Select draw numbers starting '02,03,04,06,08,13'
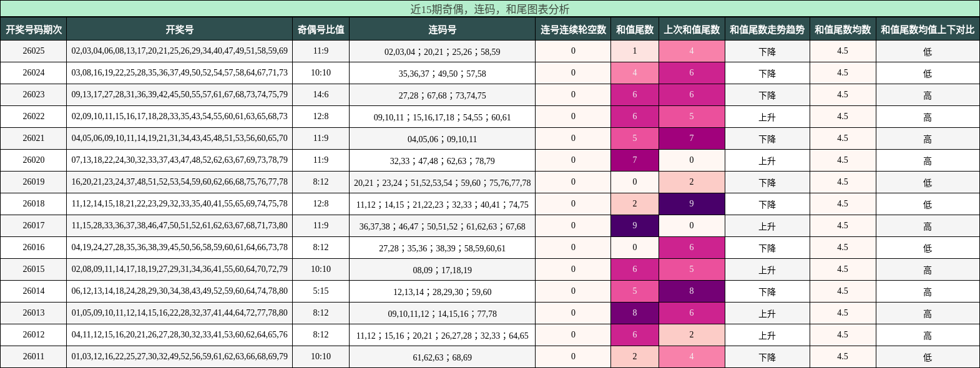 [180, 51]
